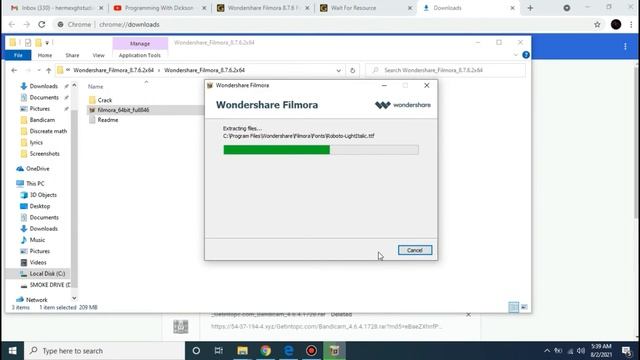The width and height of the screenshot is (640, 360).
Task: Show hidden system tray icons
Action: (x=547, y=351)
